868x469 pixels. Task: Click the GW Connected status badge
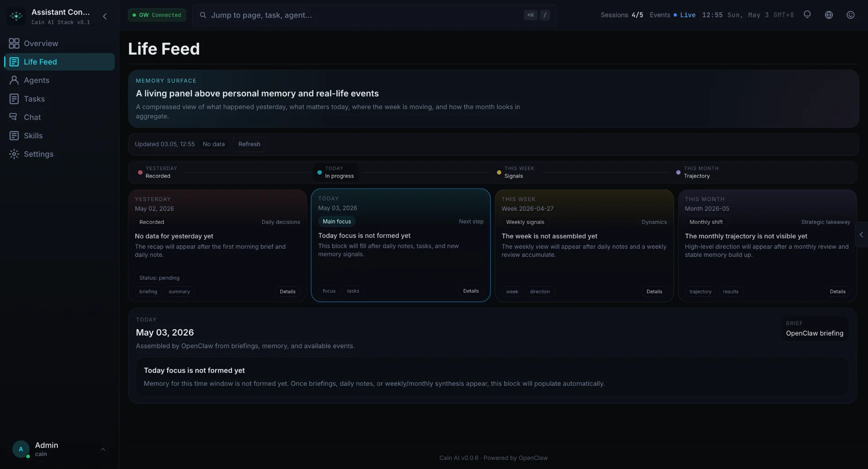157,15
